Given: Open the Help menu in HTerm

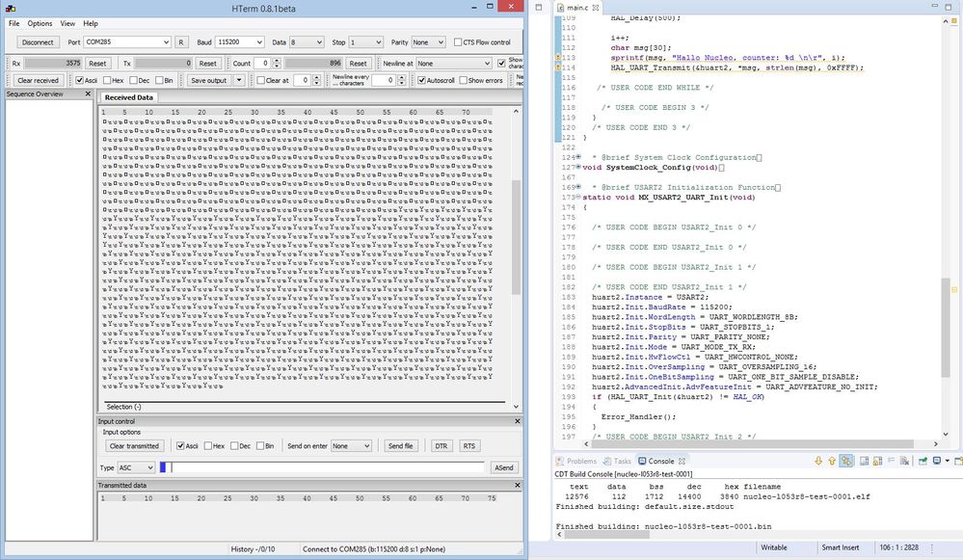Looking at the screenshot, I should tap(91, 23).
